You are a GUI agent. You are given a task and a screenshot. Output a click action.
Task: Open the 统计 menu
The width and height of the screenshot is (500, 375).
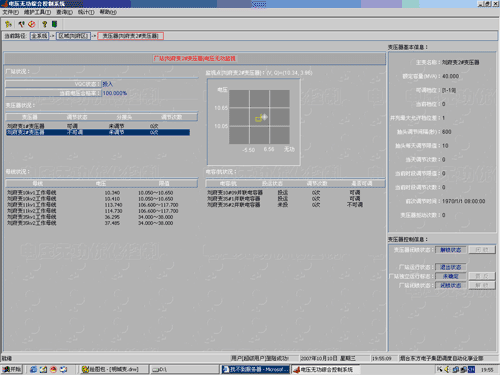[86, 12]
